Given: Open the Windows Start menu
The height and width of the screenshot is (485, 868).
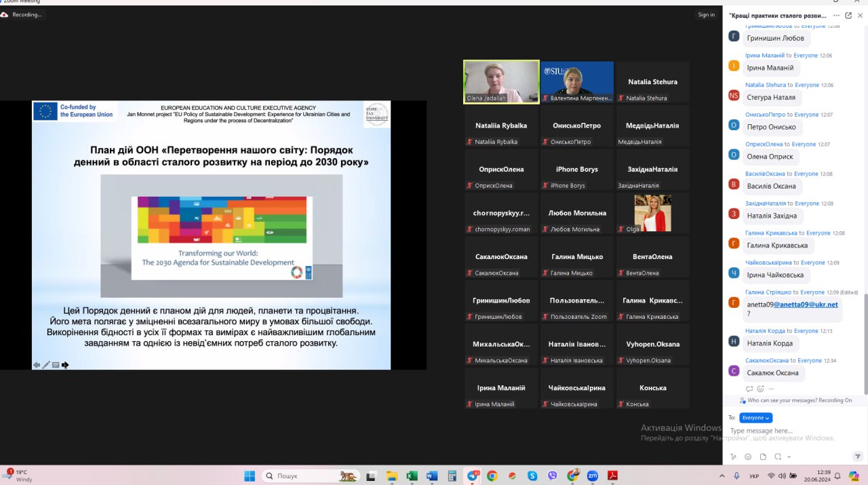Looking at the screenshot, I should (x=248, y=476).
